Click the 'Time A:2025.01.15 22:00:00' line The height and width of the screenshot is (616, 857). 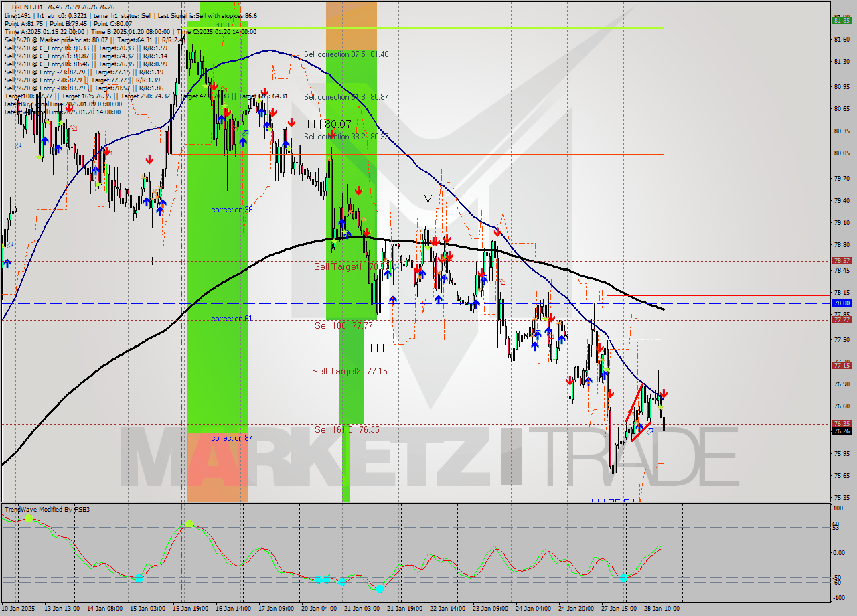(x=44, y=31)
